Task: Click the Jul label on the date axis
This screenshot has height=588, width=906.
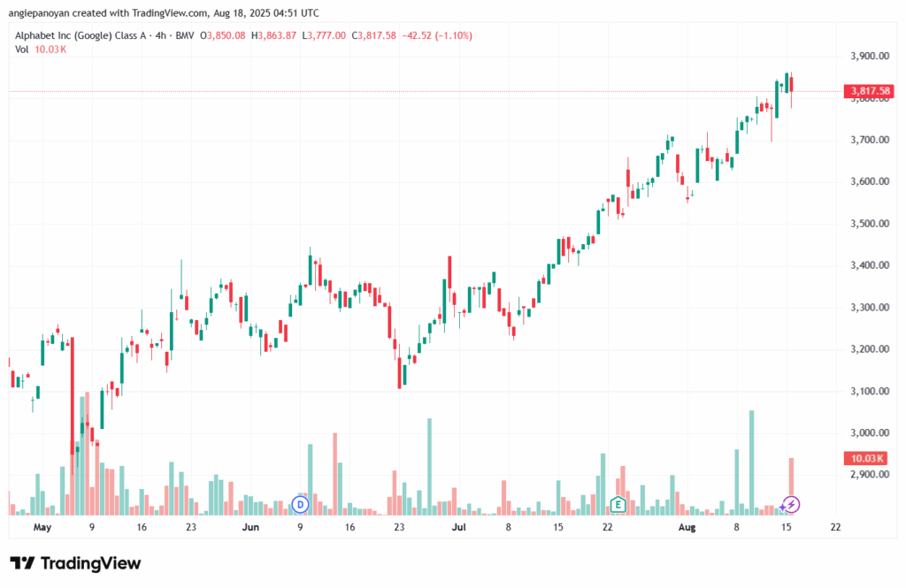Action: click(459, 527)
